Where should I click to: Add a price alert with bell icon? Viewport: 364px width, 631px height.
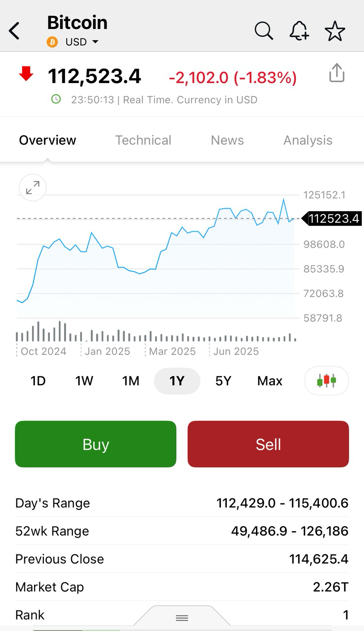pos(299,31)
